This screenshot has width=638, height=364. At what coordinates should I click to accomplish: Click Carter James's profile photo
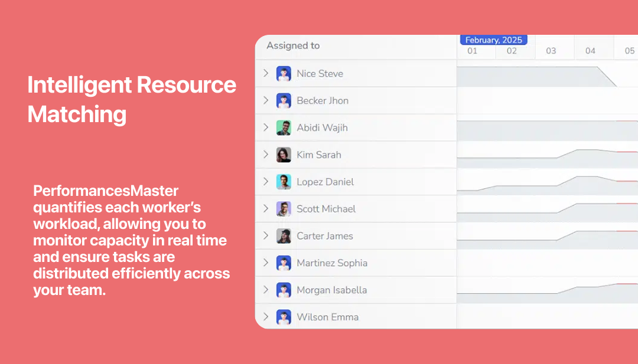click(284, 236)
